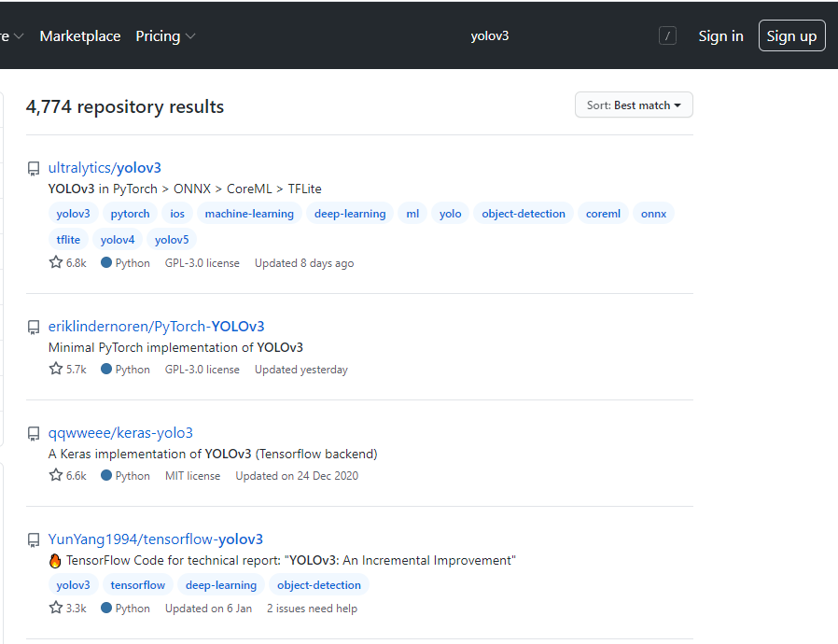Select the tensorflow topic tag

tap(138, 585)
